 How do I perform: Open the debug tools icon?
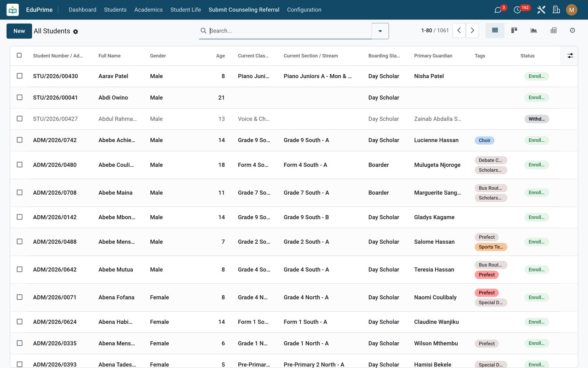tap(541, 10)
